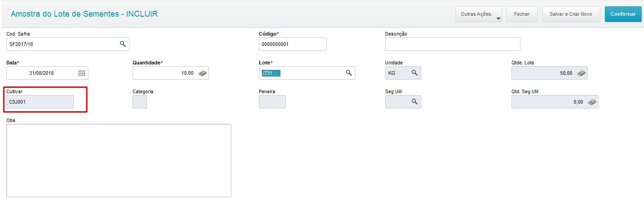
Task: Click the Unidade search magnifier icon
Action: [x=414, y=73]
